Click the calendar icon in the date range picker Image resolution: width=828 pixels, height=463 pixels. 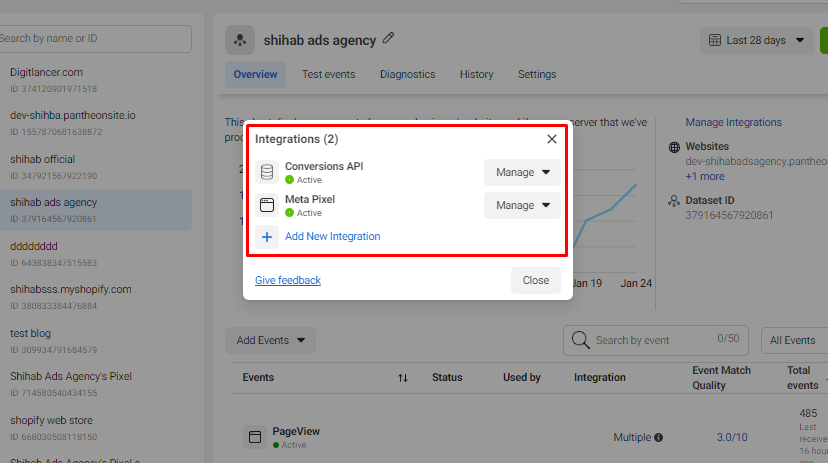click(x=714, y=40)
